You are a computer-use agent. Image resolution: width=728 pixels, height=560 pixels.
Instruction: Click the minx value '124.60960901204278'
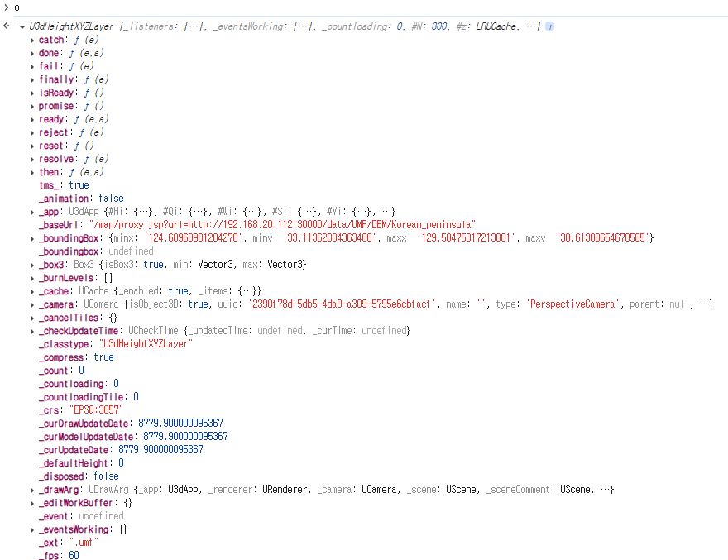coord(193,238)
